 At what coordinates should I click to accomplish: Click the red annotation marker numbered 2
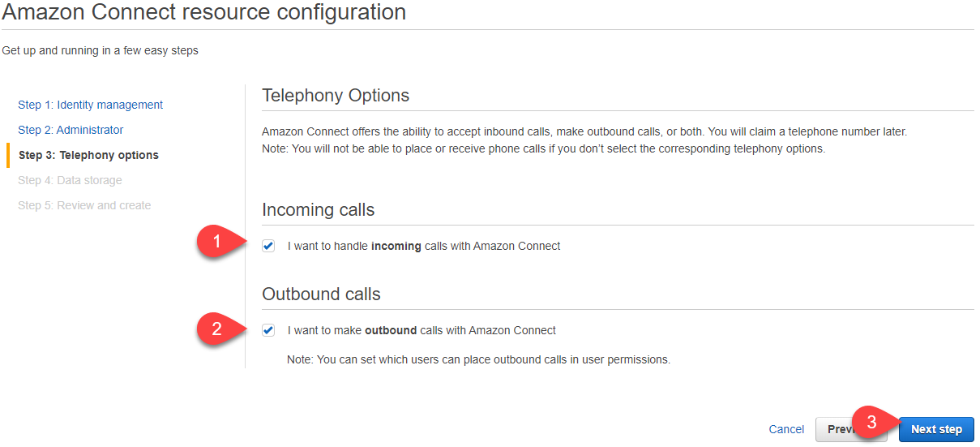pos(216,328)
